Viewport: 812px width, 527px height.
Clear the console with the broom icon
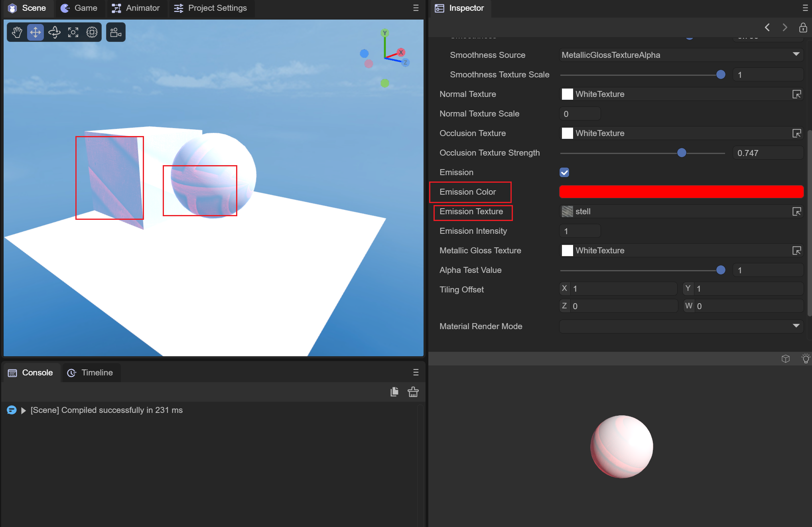413,392
